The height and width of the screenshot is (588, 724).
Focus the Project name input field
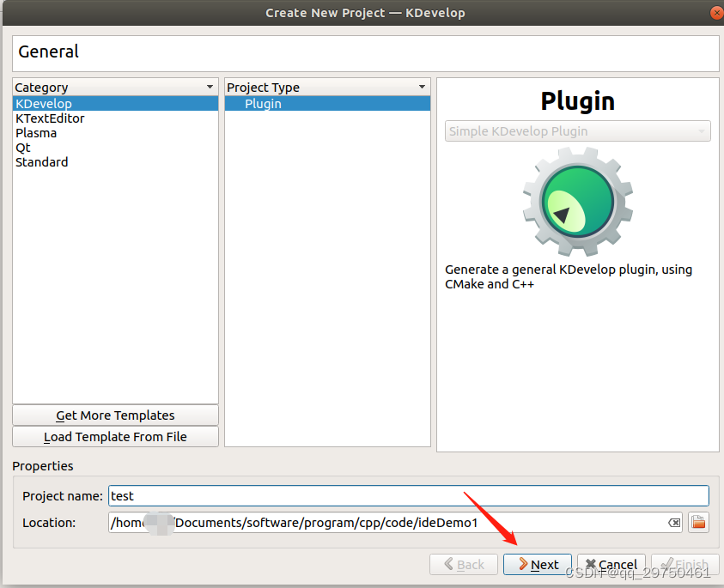pyautogui.click(x=409, y=495)
